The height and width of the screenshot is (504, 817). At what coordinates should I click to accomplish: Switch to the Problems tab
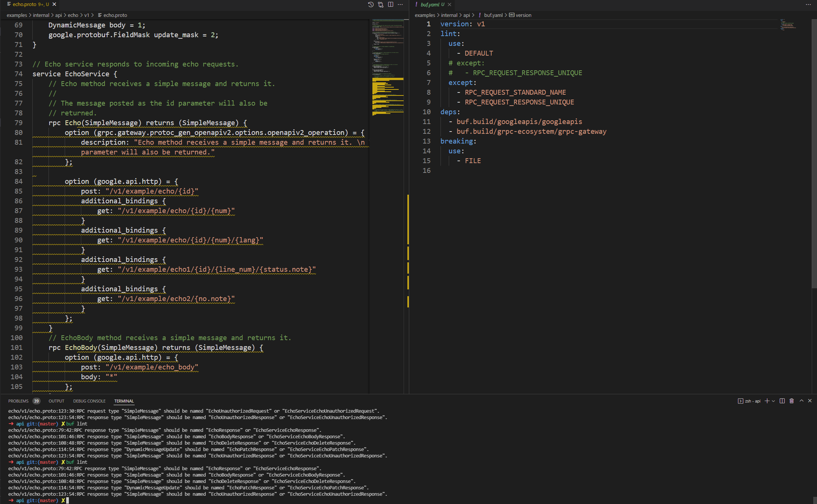[x=18, y=401]
